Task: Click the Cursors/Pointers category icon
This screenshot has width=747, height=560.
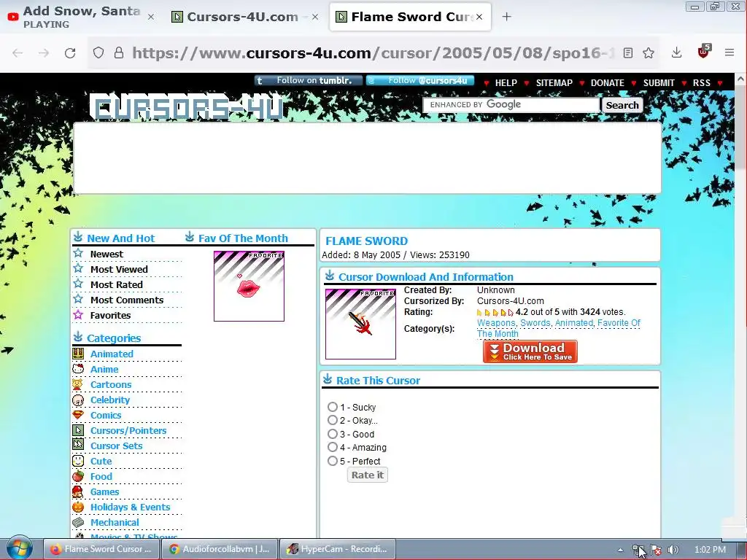Action: 78,430
